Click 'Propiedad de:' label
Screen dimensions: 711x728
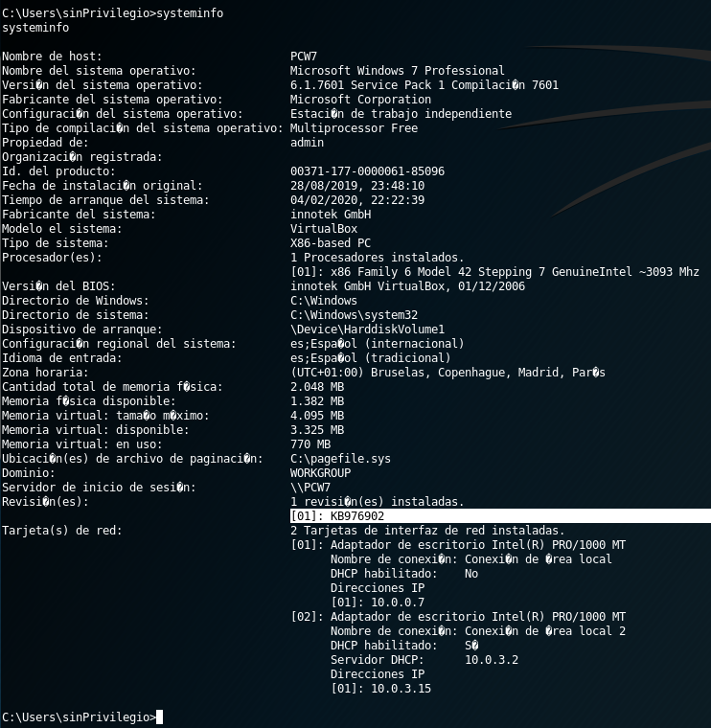pyautogui.click(x=45, y=143)
